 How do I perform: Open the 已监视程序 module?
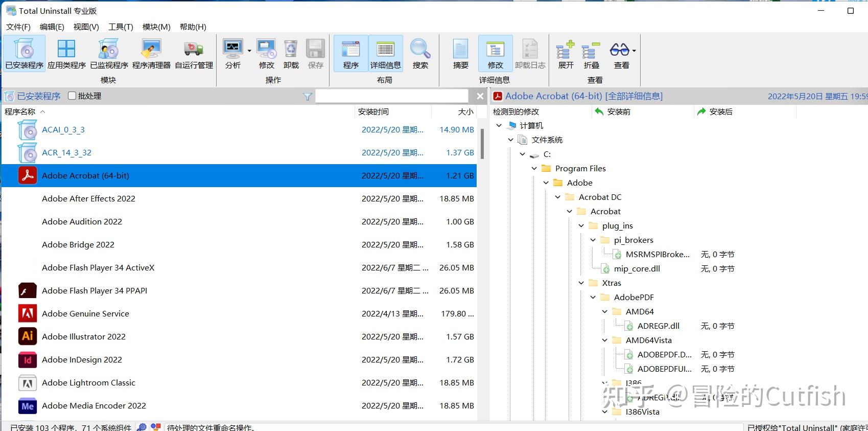(109, 54)
